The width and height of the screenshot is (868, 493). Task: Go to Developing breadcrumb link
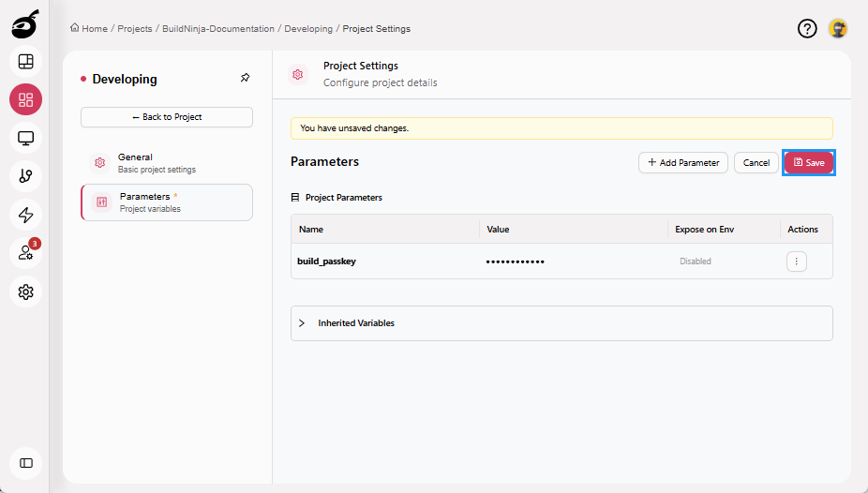coord(308,29)
